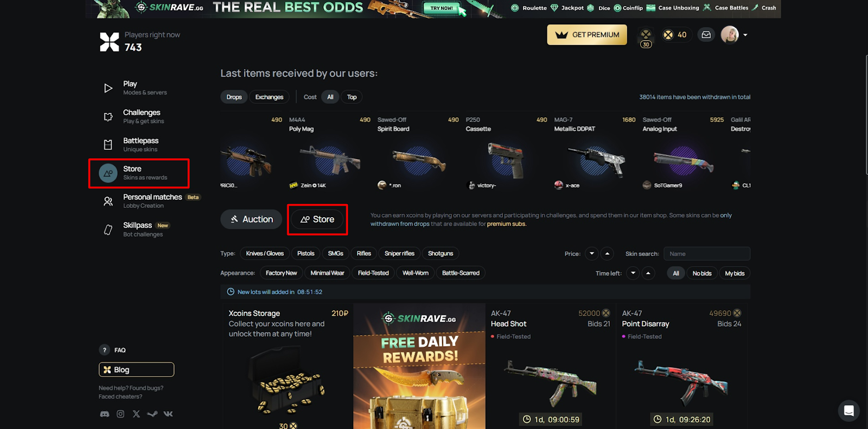Click the VK social icon
868x429 pixels.
pyautogui.click(x=168, y=414)
